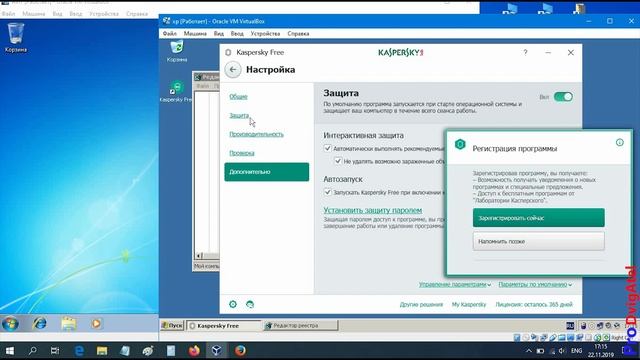Open 'My Kaspersky' link

(469, 304)
